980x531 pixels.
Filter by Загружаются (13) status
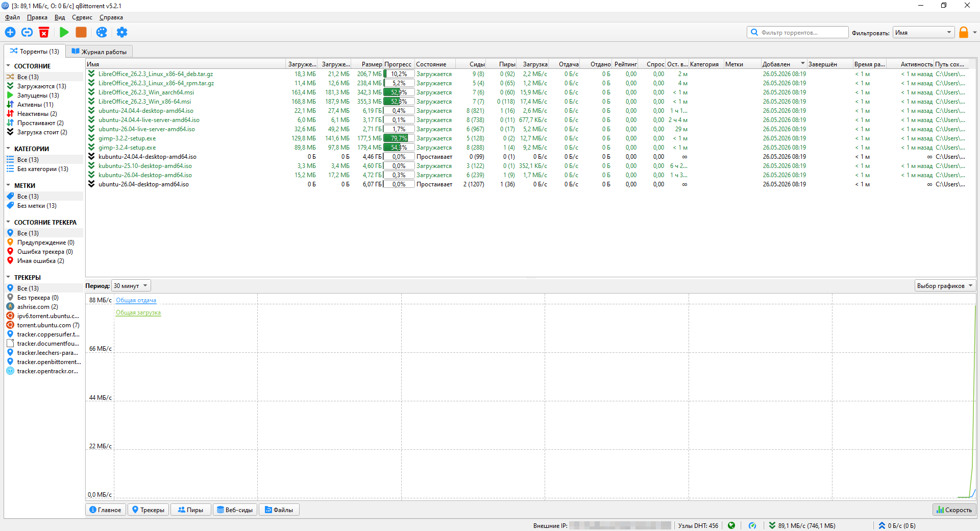(x=43, y=86)
